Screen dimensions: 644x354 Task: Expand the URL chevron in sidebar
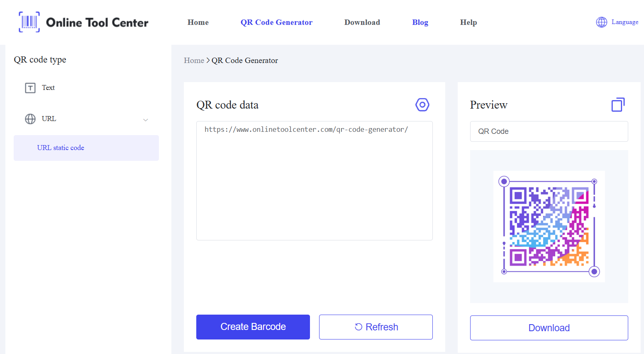click(146, 120)
